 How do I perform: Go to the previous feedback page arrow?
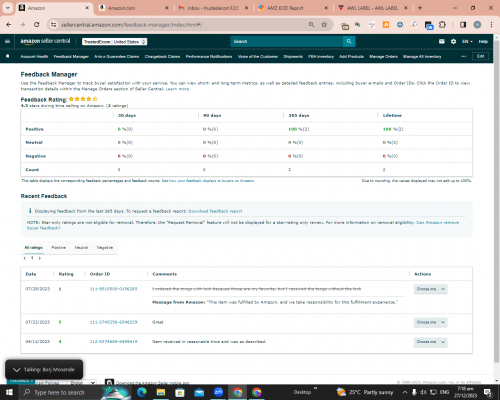(x=25, y=258)
